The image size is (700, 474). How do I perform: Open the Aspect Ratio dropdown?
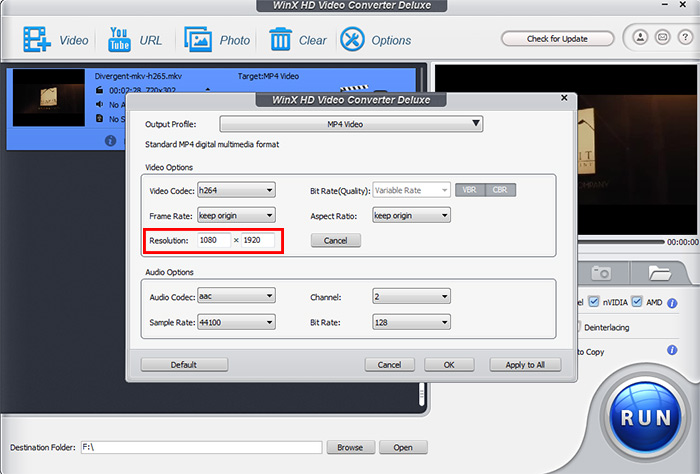click(411, 216)
